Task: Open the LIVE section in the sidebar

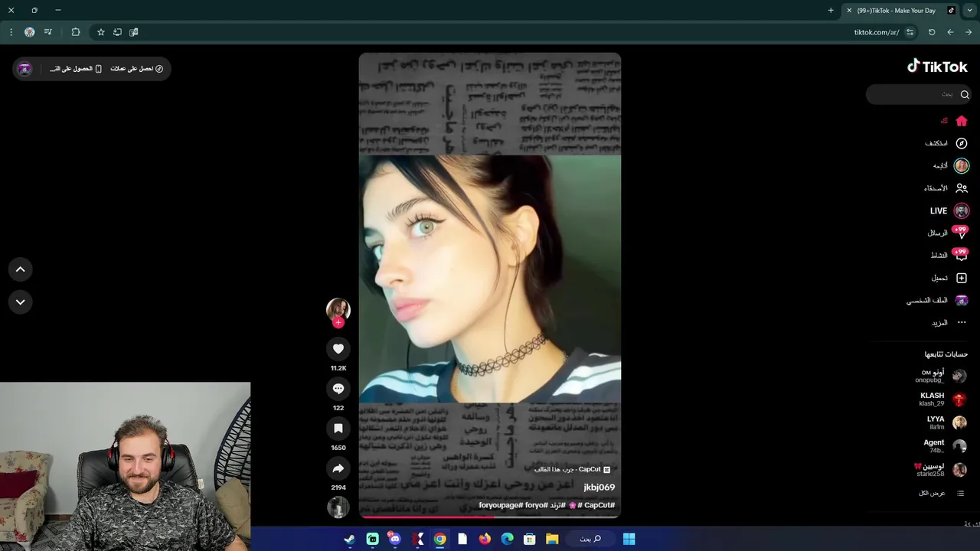Action: (949, 210)
